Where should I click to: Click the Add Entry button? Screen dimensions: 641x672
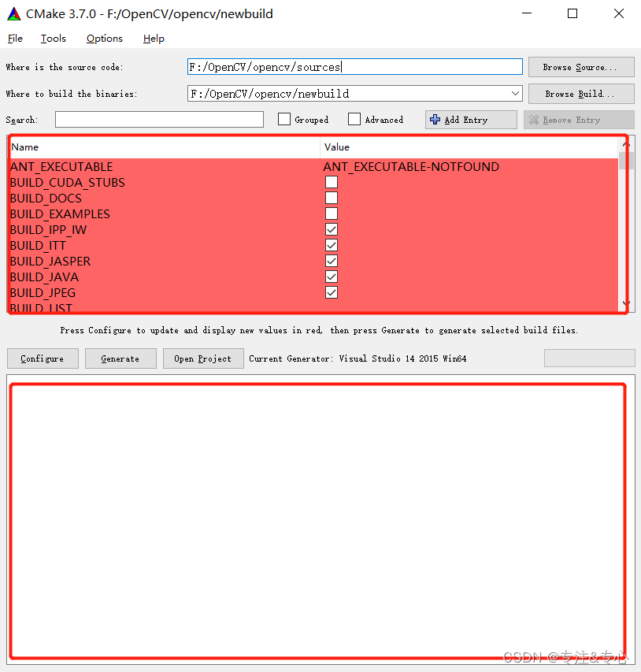471,120
